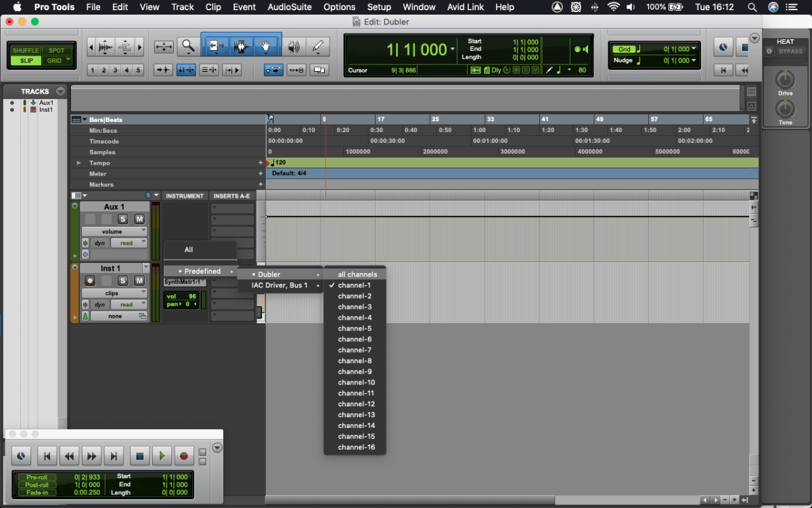This screenshot has width=812, height=508.
Task: Open the AudioSuite menu
Action: [x=291, y=7]
